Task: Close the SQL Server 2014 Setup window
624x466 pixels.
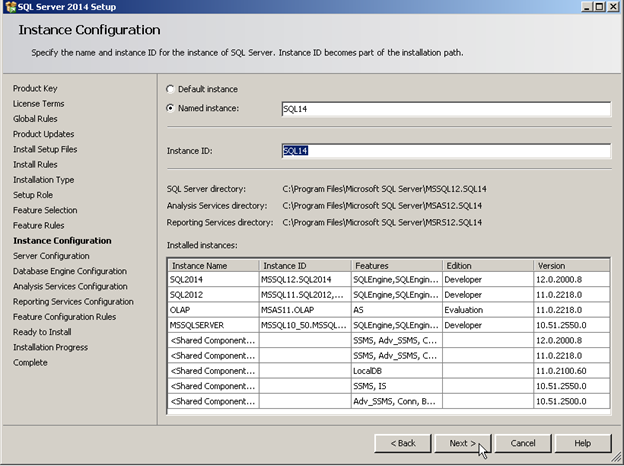Action: pyautogui.click(x=613, y=6)
